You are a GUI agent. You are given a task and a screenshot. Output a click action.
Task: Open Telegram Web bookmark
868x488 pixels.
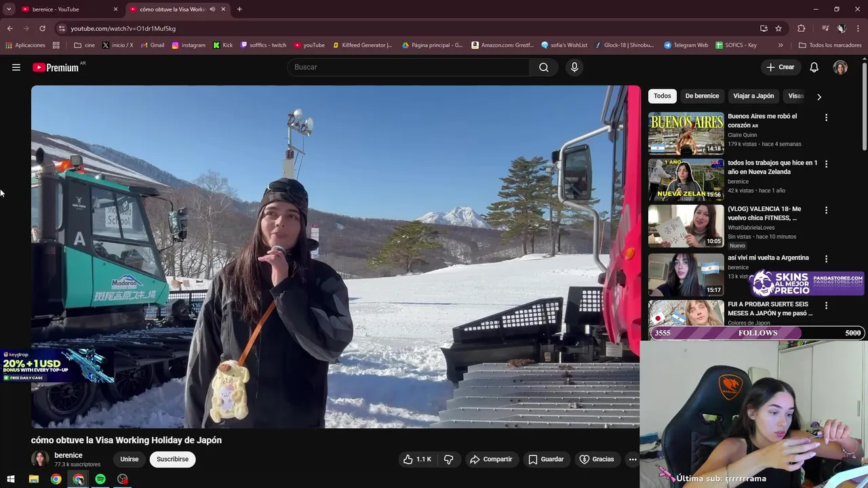tap(686, 45)
